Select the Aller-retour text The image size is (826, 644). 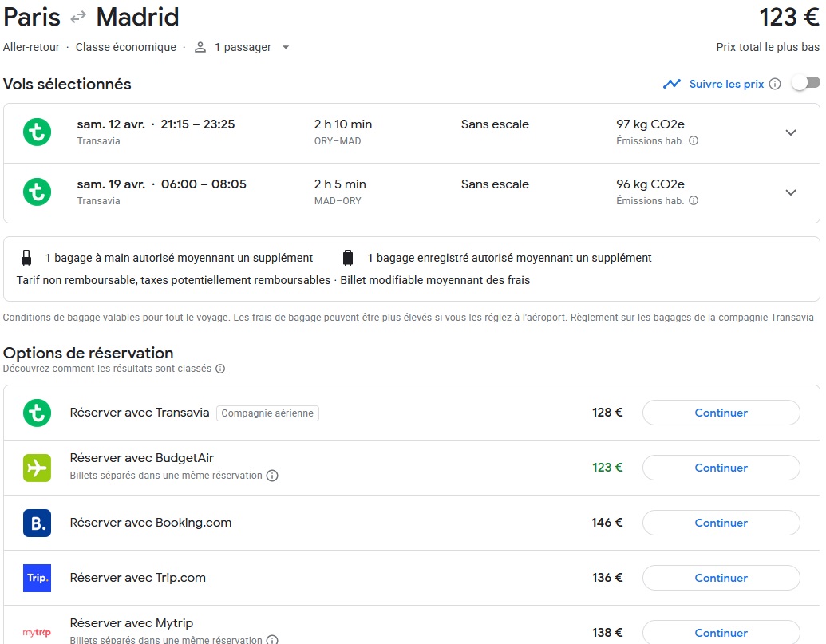tap(31, 47)
